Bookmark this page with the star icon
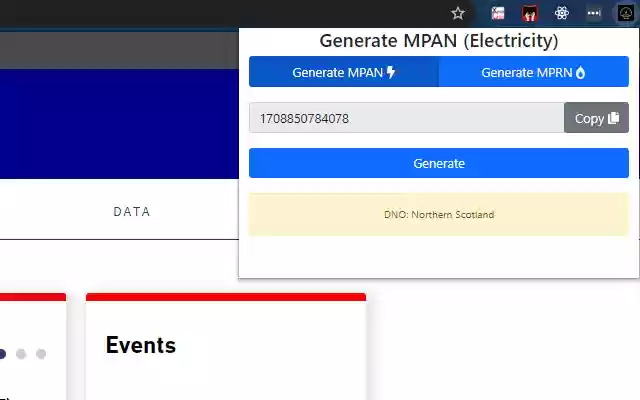This screenshot has height=400, width=640. (458, 13)
